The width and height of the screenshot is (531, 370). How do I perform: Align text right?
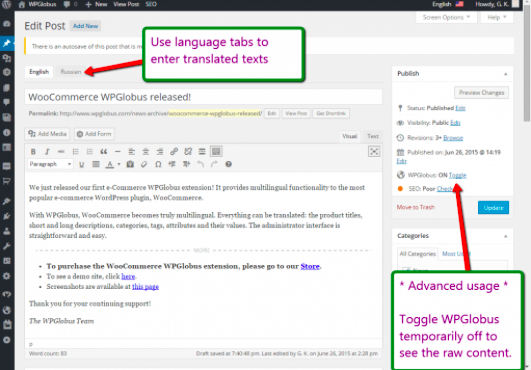tap(160, 152)
